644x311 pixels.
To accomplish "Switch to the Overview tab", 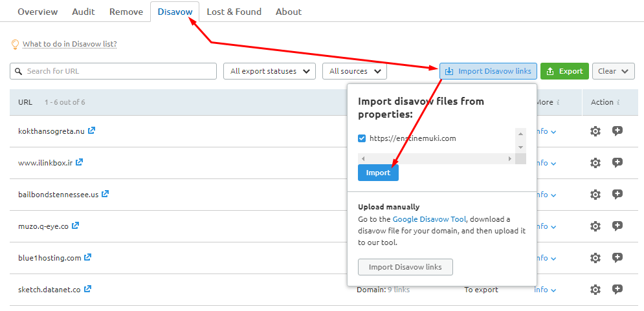I will (38, 12).
